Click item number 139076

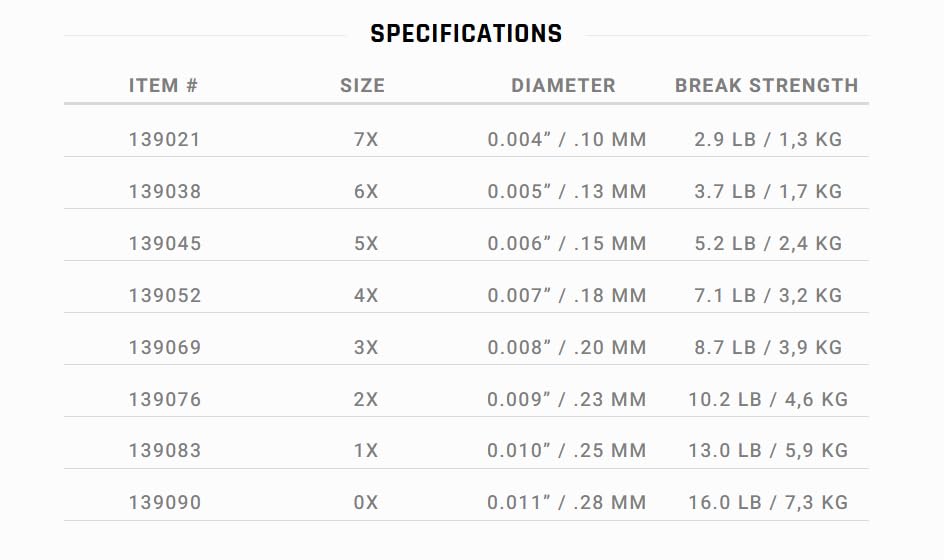(165, 399)
